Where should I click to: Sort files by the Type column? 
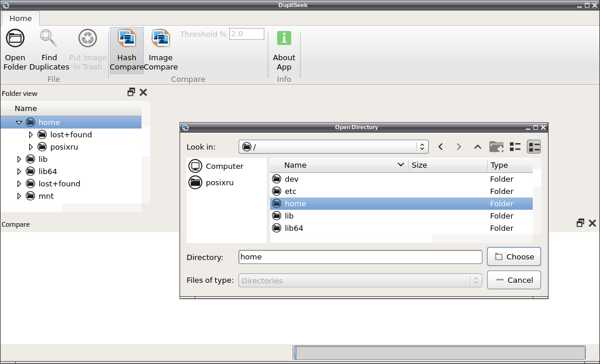[510, 165]
